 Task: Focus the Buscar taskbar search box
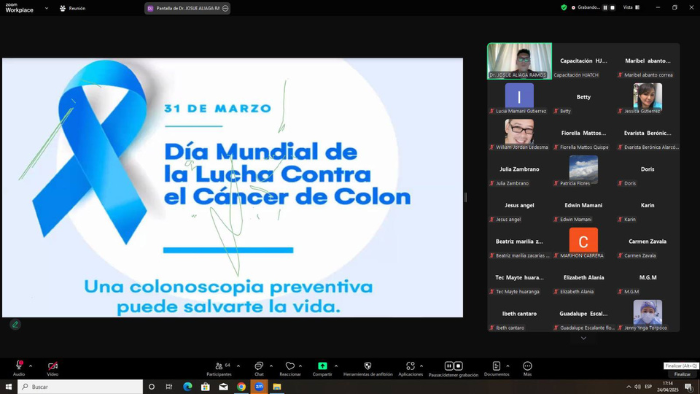click(80, 387)
